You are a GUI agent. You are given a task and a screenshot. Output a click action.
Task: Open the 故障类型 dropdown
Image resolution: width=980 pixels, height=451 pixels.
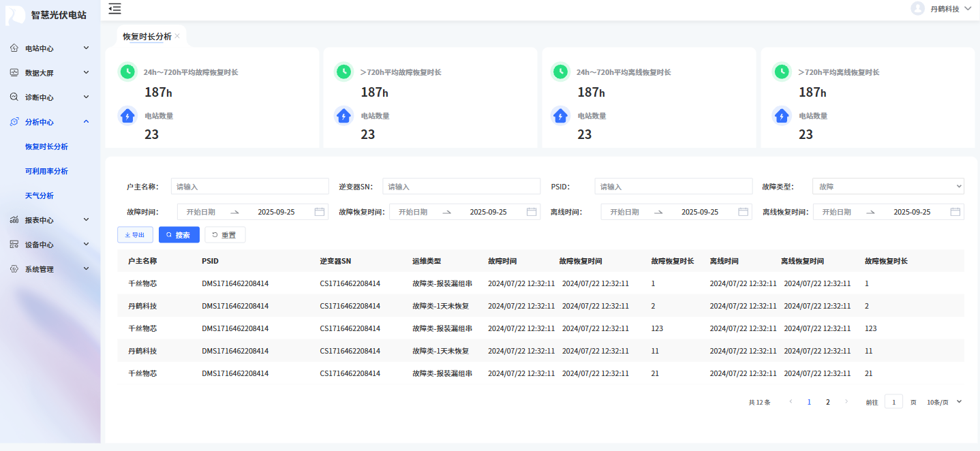point(887,186)
